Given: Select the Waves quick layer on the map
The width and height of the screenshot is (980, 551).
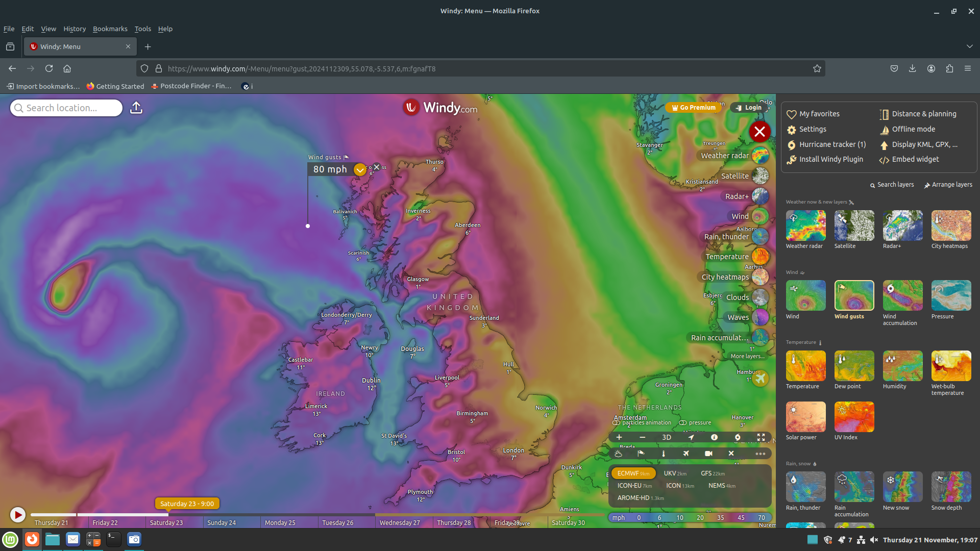Looking at the screenshot, I should [747, 317].
